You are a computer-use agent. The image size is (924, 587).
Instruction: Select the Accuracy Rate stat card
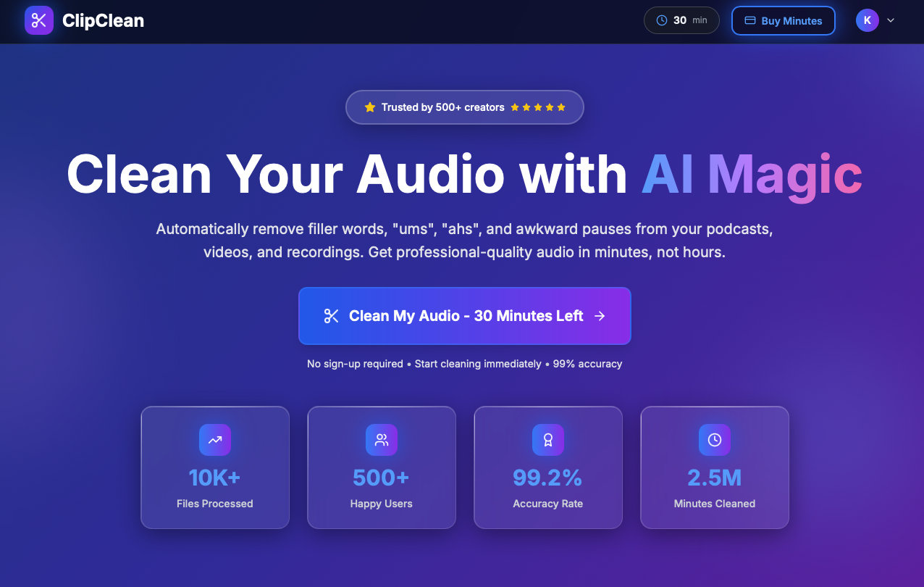[548, 467]
